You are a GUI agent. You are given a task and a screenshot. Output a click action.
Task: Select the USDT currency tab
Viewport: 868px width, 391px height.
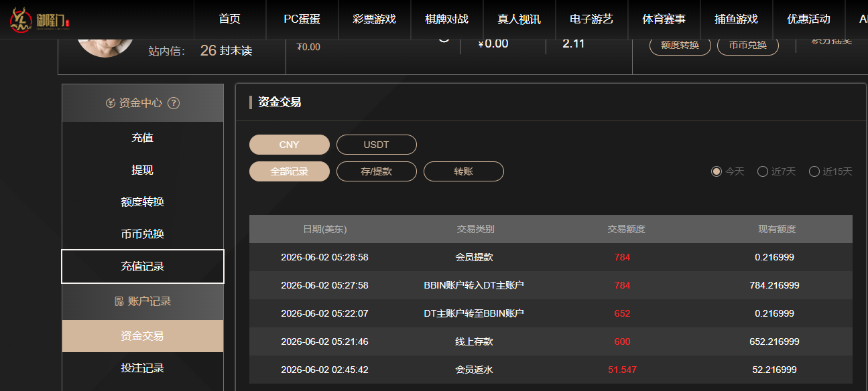tap(377, 145)
